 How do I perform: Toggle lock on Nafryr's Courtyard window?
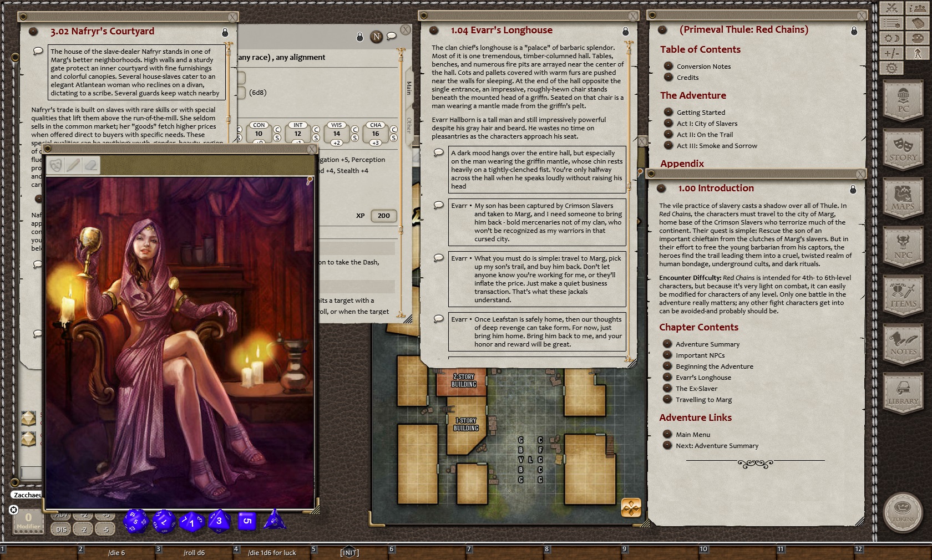[x=225, y=32]
